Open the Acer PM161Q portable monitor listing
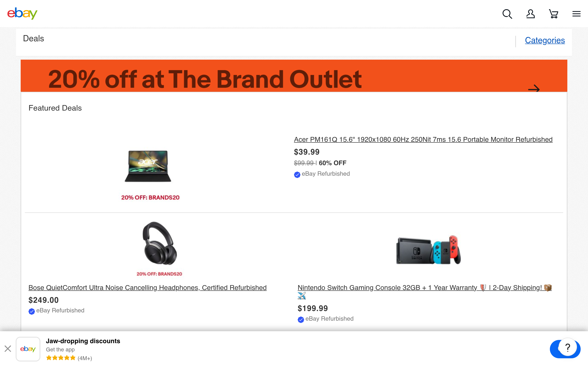588x367 pixels. [423, 139]
